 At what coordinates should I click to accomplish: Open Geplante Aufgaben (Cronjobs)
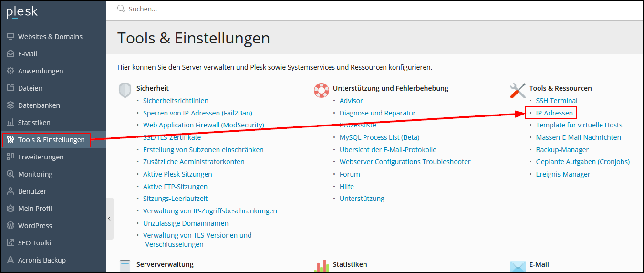click(583, 162)
